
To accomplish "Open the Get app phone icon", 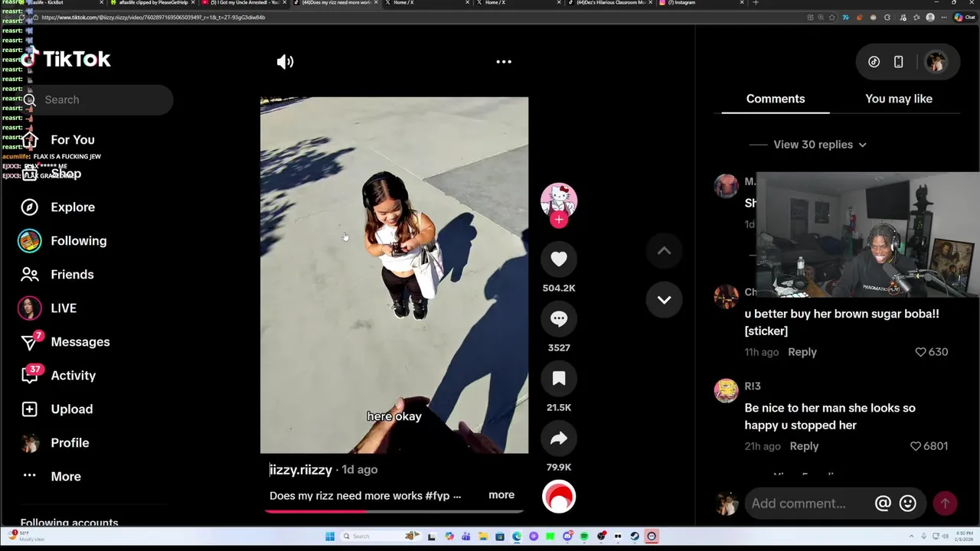I will pos(899,62).
